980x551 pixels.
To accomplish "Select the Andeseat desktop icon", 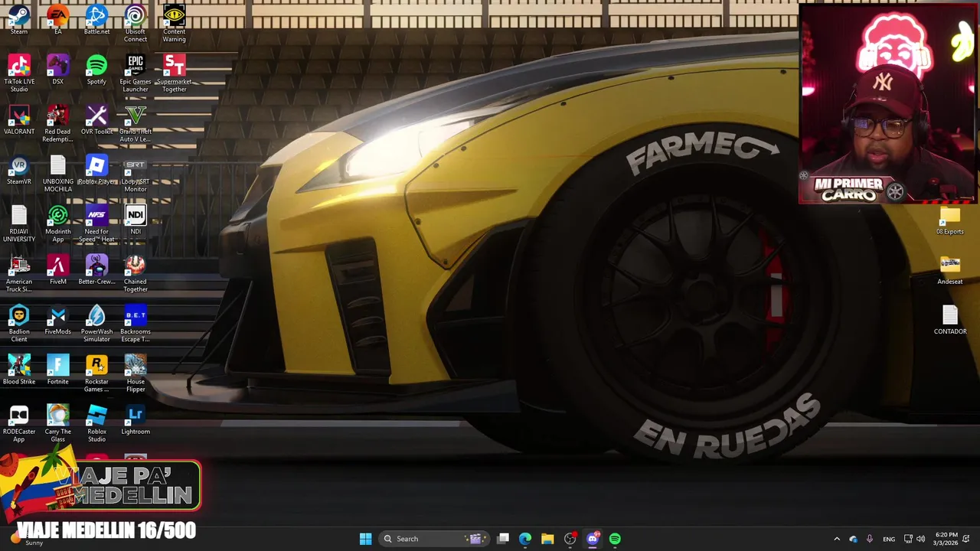I will click(x=949, y=269).
